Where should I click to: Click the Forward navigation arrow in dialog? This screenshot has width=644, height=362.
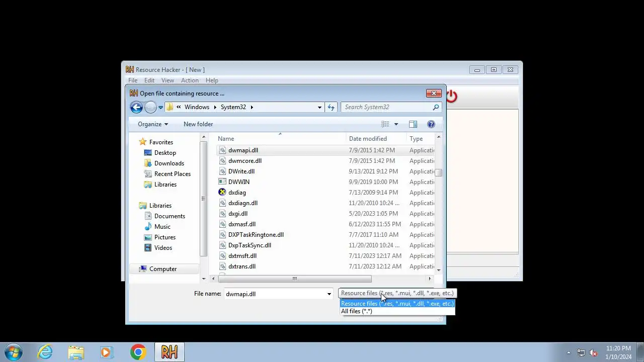pyautogui.click(x=150, y=107)
